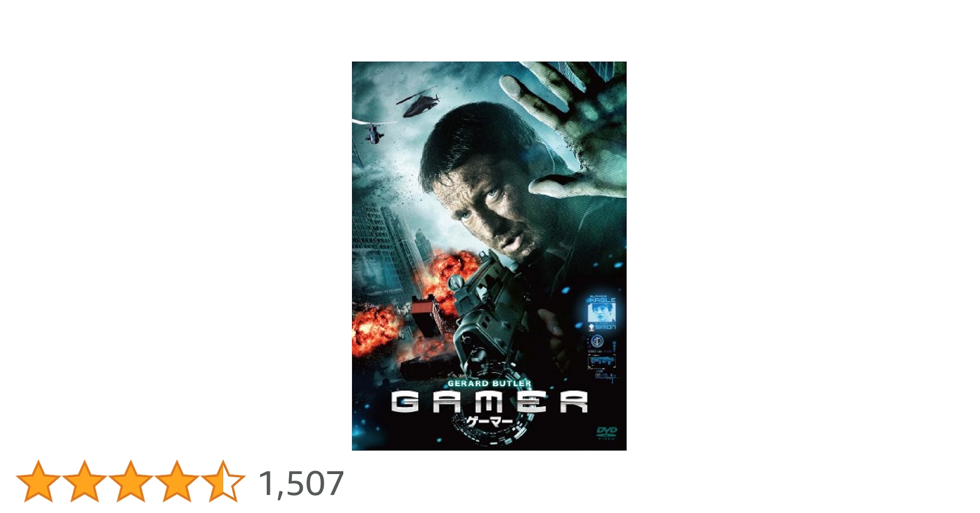980x513 pixels.
Task: Click the small blue portrait HUD panel
Action: click(x=601, y=312)
